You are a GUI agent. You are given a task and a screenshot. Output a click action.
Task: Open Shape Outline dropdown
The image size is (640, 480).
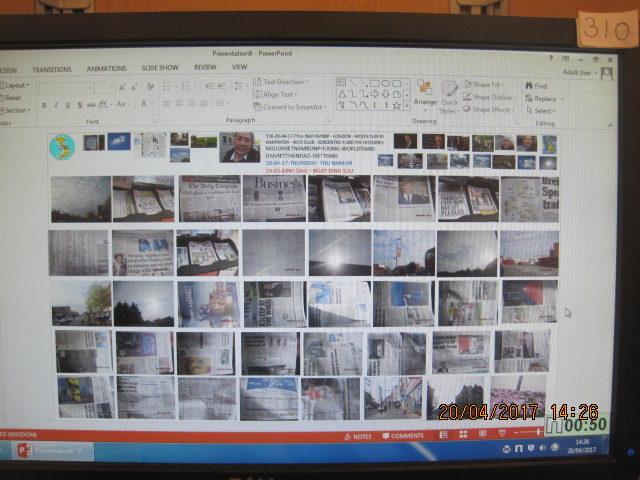click(x=489, y=97)
